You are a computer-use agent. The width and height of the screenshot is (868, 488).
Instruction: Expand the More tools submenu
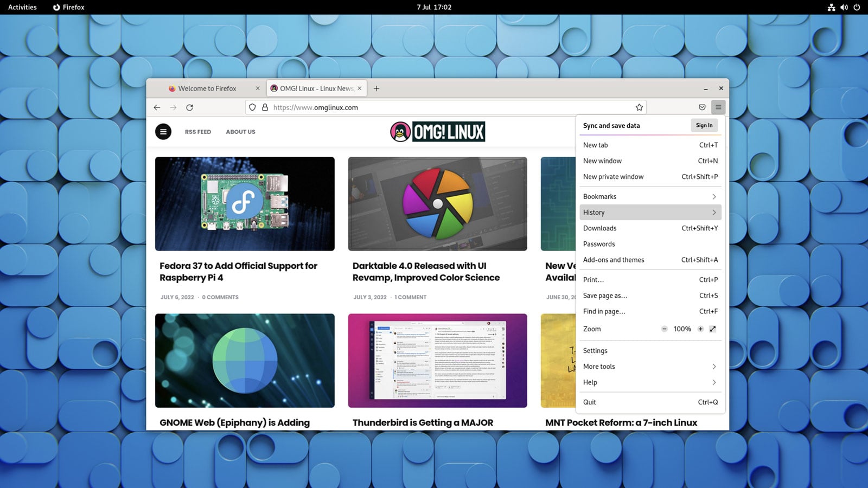(x=650, y=367)
